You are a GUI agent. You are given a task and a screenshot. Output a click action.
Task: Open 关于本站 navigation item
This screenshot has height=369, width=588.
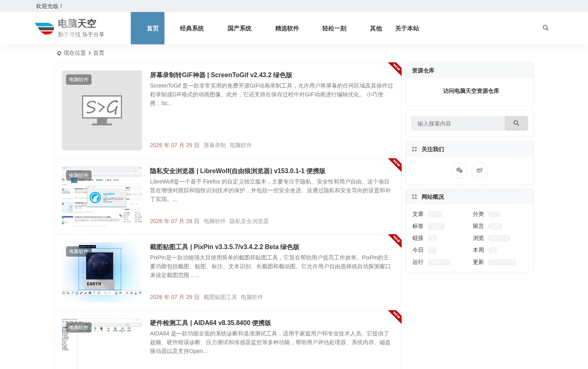pyautogui.click(x=407, y=28)
